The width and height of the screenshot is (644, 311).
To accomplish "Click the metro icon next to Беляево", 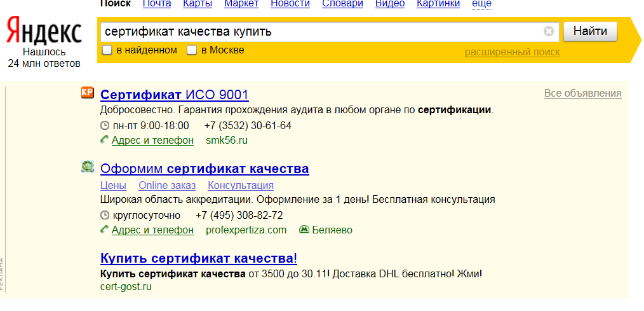I will [304, 230].
